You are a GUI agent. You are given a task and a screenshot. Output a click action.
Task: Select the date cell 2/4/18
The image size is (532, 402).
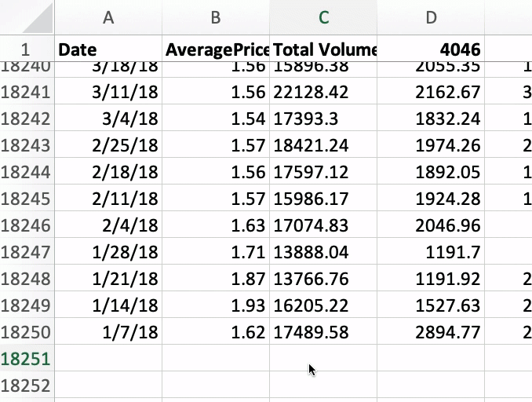pyautogui.click(x=108, y=225)
